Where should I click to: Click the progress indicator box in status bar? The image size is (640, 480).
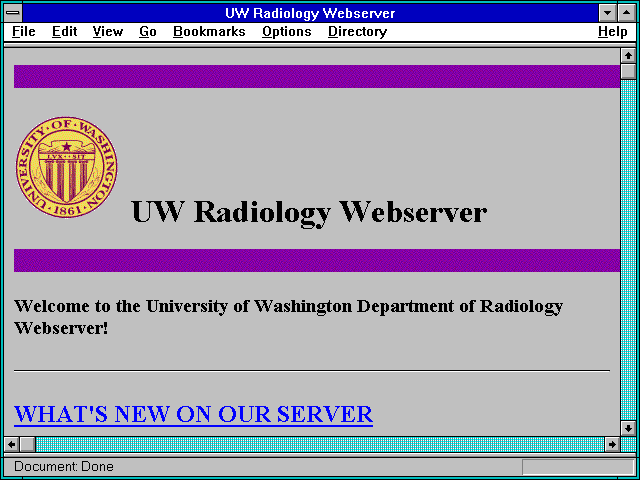578,467
